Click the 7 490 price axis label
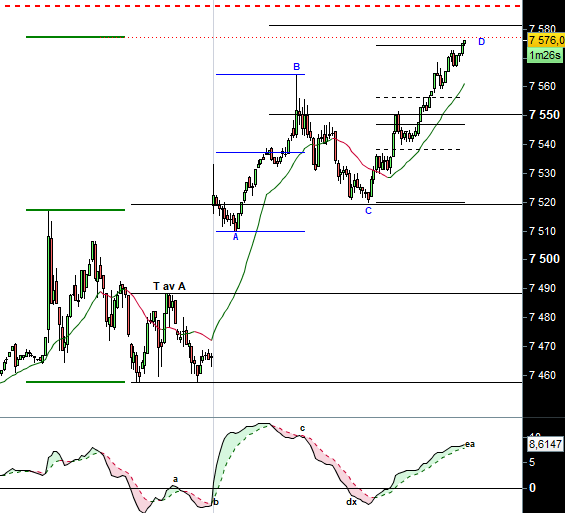 coord(542,288)
